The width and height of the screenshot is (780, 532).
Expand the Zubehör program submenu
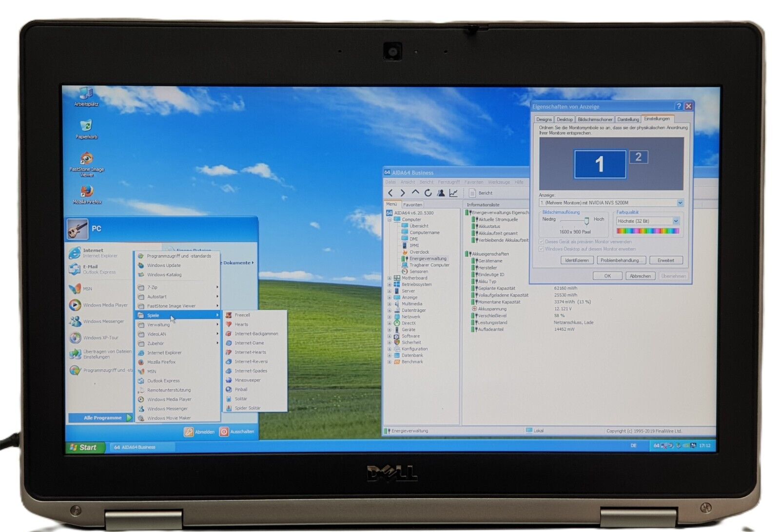177,343
